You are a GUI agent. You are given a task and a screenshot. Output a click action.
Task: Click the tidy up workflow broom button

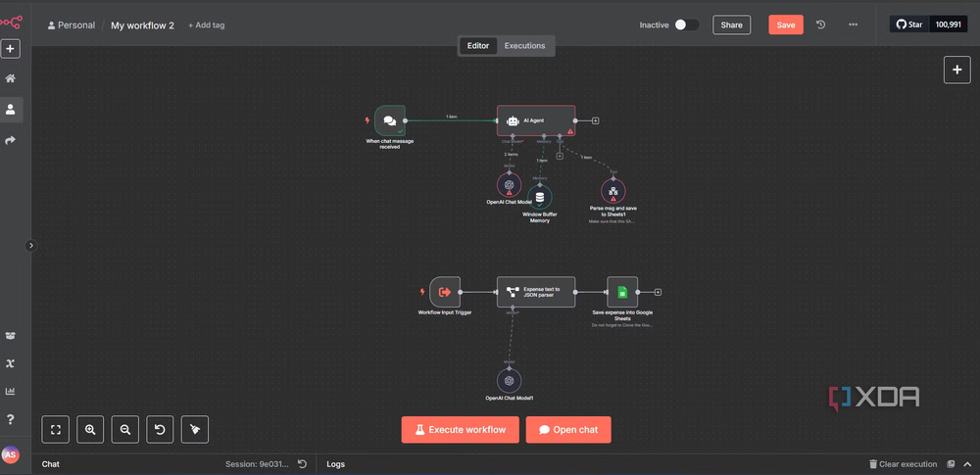point(195,429)
